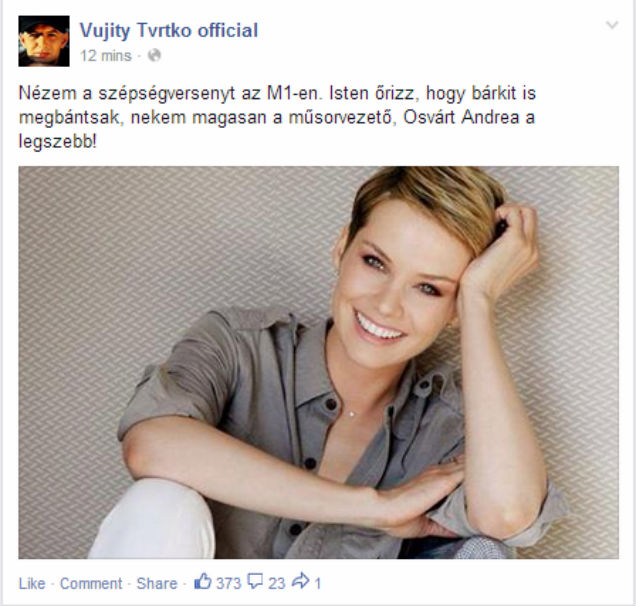Image resolution: width=636 pixels, height=606 pixels.
Task: Click the word legszebb! in the caption
Action: click(x=58, y=142)
